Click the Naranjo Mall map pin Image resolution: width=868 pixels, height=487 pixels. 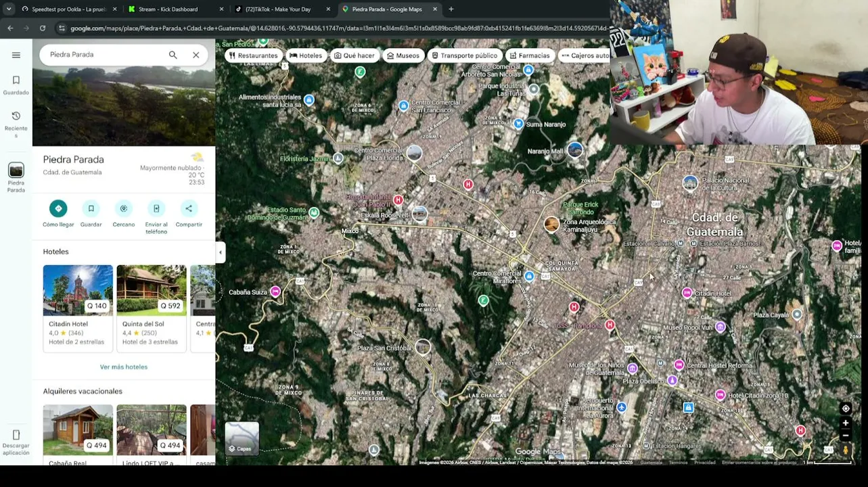click(x=575, y=150)
